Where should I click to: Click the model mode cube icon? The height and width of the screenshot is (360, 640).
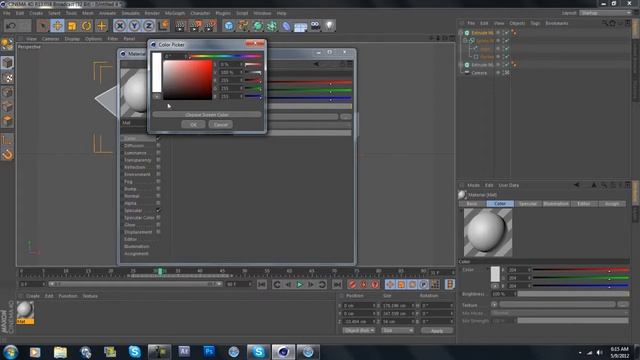click(x=7, y=62)
